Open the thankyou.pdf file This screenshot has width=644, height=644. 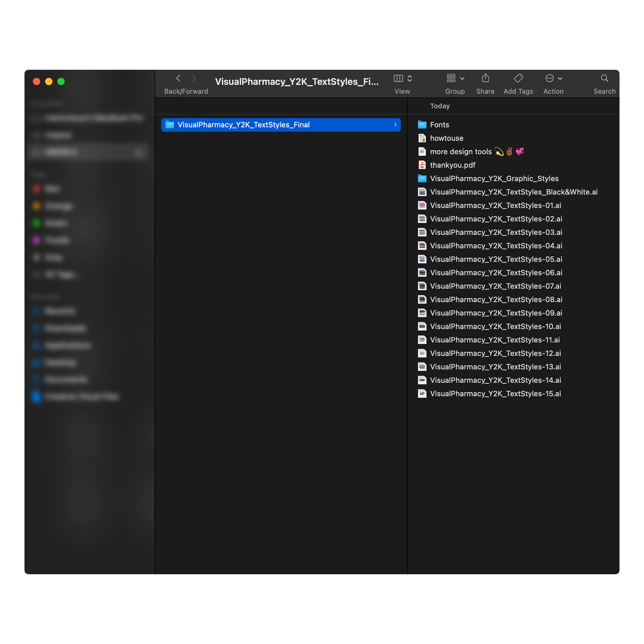452,165
